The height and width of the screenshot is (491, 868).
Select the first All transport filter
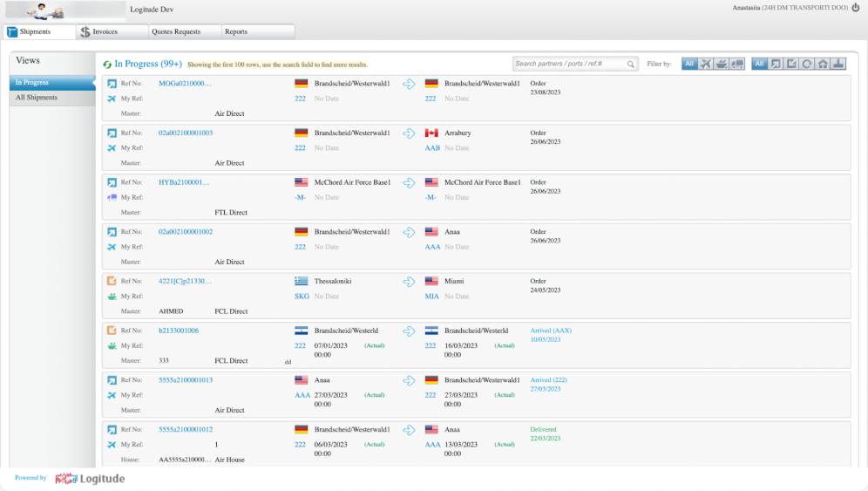689,64
